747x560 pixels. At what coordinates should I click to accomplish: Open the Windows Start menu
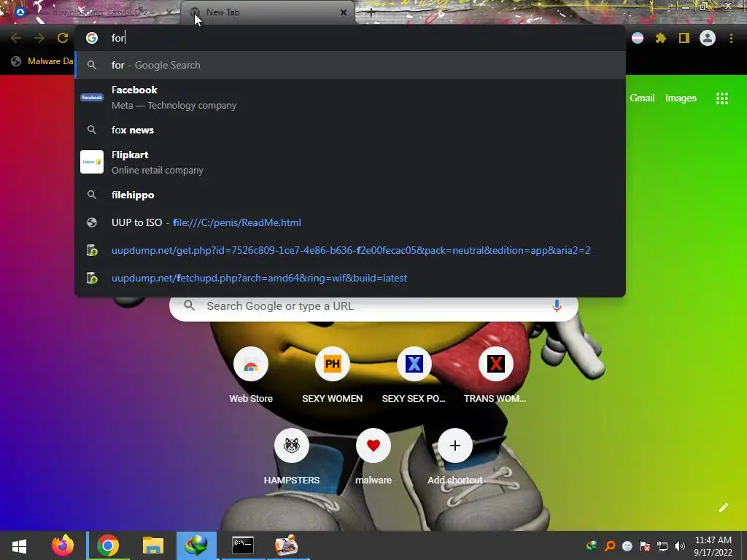point(19,545)
